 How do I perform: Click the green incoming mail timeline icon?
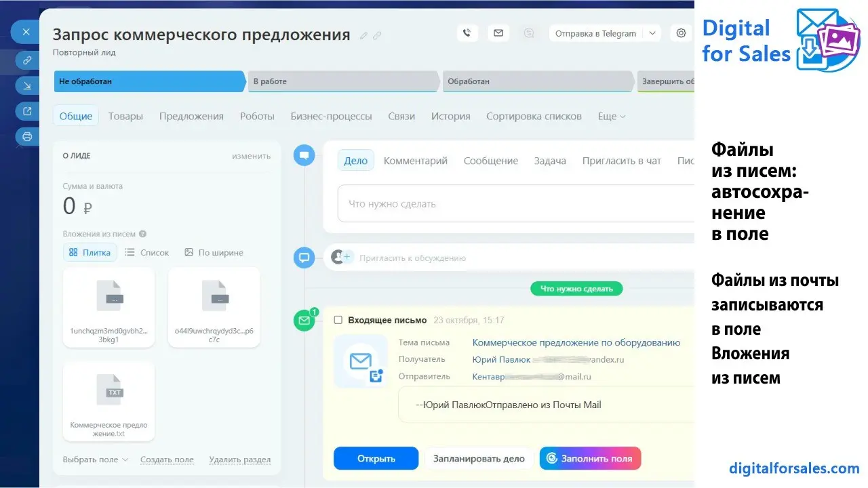pos(304,321)
